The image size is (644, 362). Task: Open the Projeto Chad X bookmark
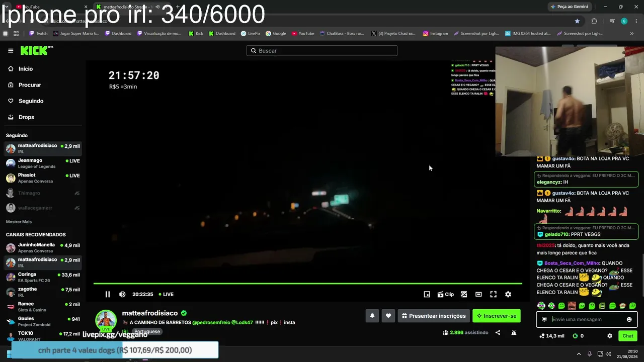click(x=393, y=34)
